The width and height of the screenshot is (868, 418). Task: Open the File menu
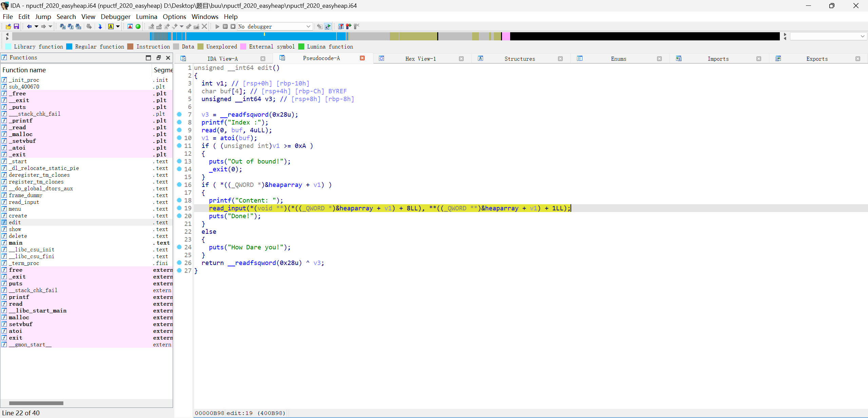[x=7, y=17]
